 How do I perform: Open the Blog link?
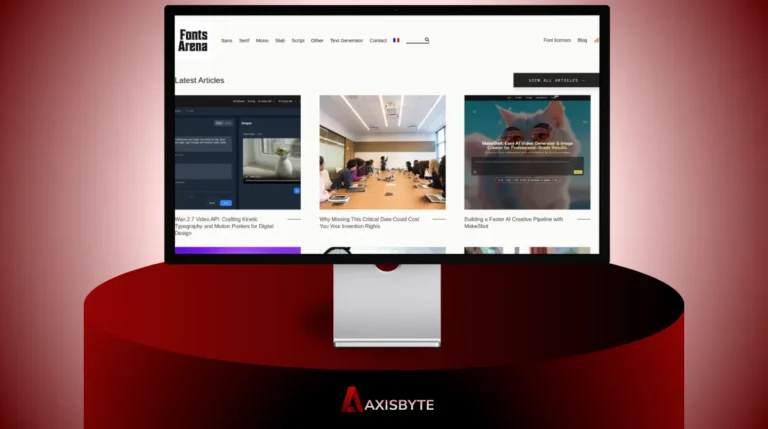582,40
